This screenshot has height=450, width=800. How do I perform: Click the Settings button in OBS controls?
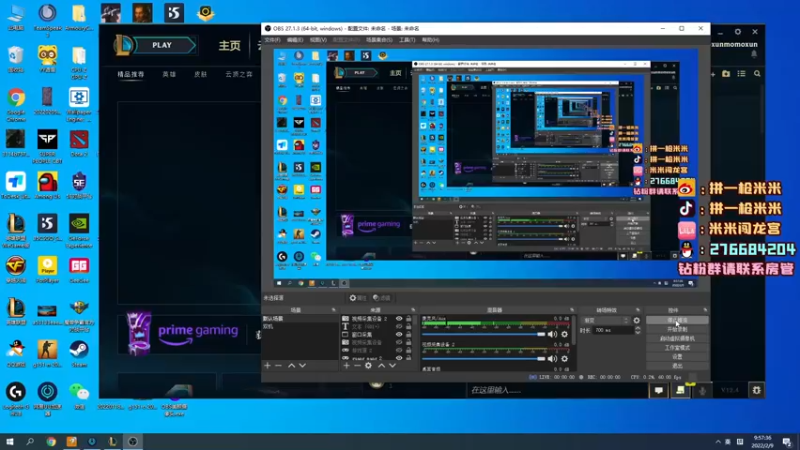677,357
